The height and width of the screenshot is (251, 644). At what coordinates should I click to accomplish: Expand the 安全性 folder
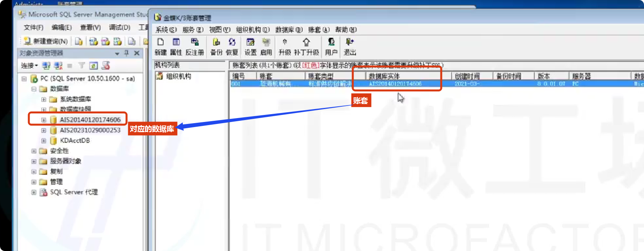34,151
